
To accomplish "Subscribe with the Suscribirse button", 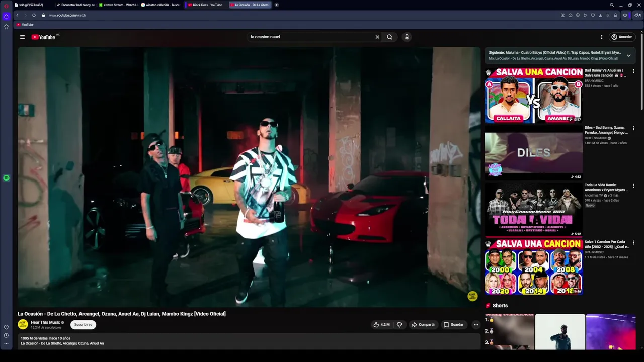I will click(83, 325).
